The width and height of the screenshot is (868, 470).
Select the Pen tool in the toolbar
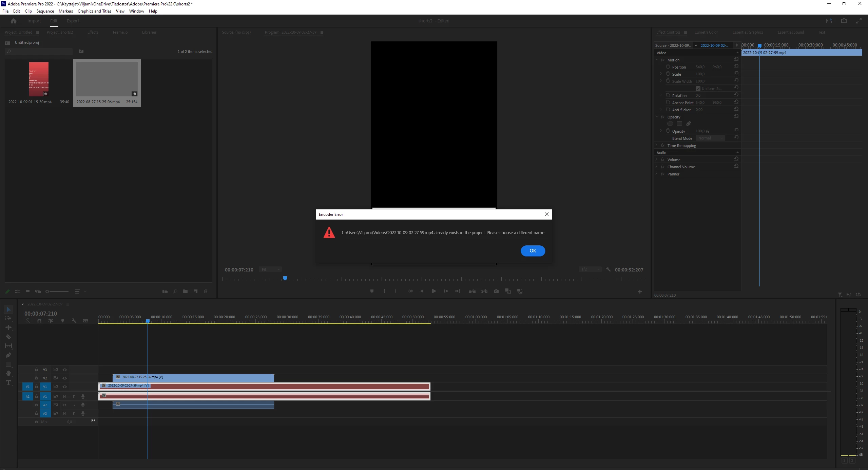(x=8, y=355)
